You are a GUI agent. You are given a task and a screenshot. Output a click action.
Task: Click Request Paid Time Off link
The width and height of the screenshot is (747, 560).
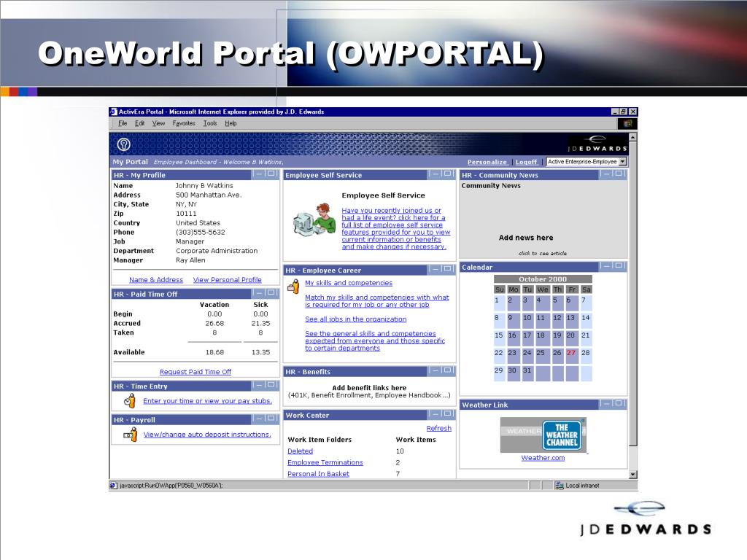pos(196,372)
